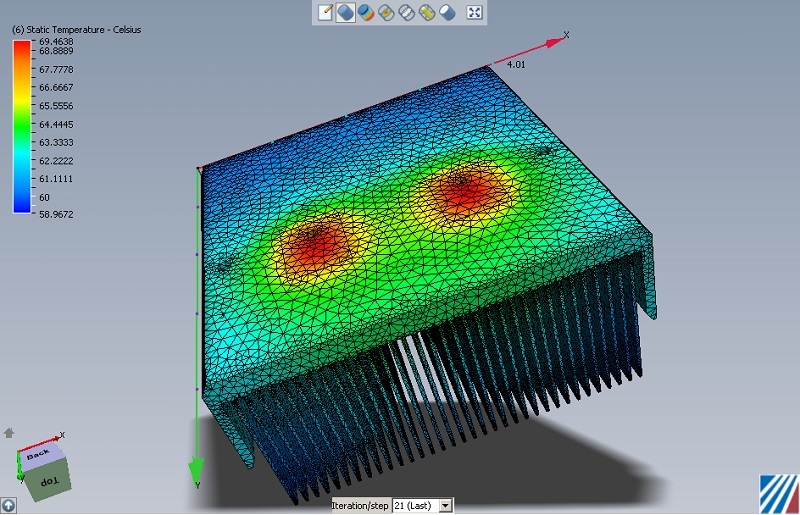Click legend value 67.7778
This screenshot has height=515, width=800.
click(56, 69)
